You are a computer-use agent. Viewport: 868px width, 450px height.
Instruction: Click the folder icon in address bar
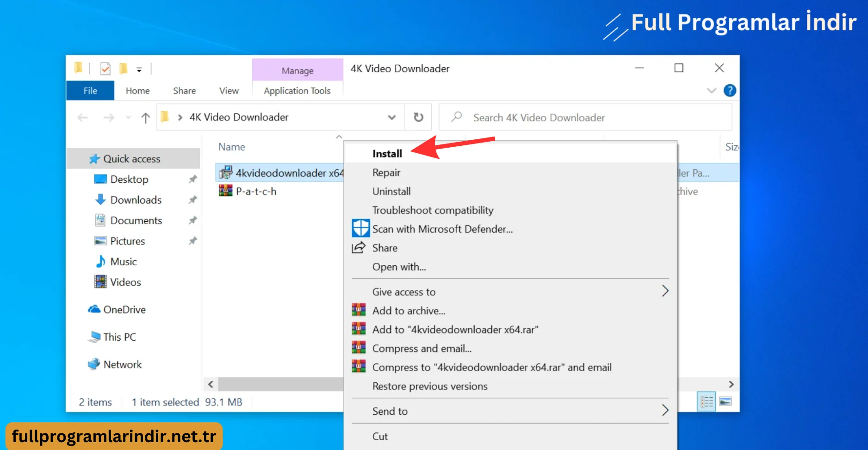tap(165, 117)
